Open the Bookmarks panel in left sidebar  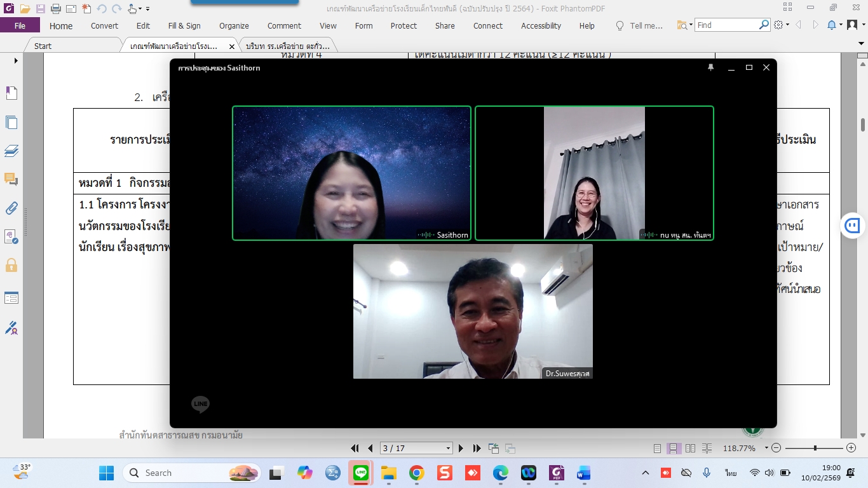coord(11,93)
